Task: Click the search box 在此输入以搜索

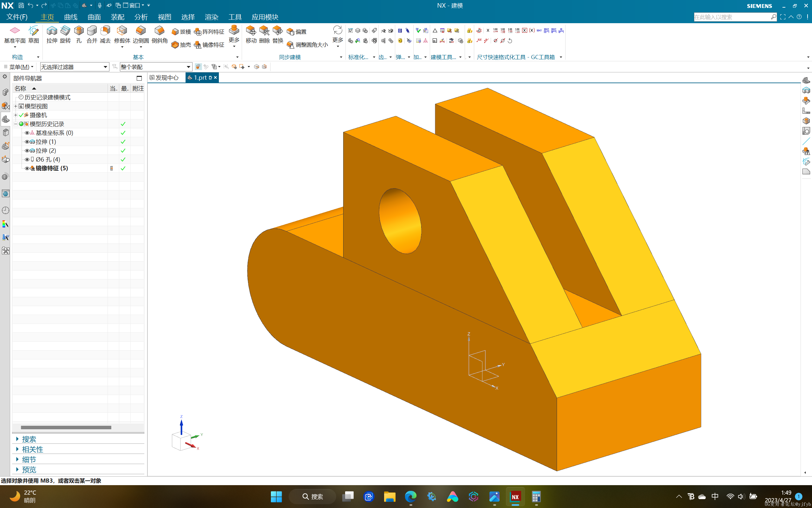Action: click(x=735, y=17)
